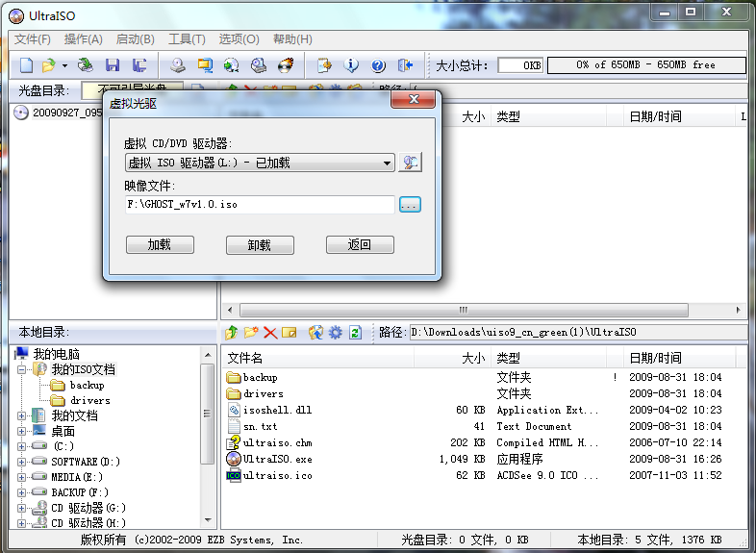
Task: Click the Add files icon in local toolbar
Action: pyautogui.click(x=315, y=332)
